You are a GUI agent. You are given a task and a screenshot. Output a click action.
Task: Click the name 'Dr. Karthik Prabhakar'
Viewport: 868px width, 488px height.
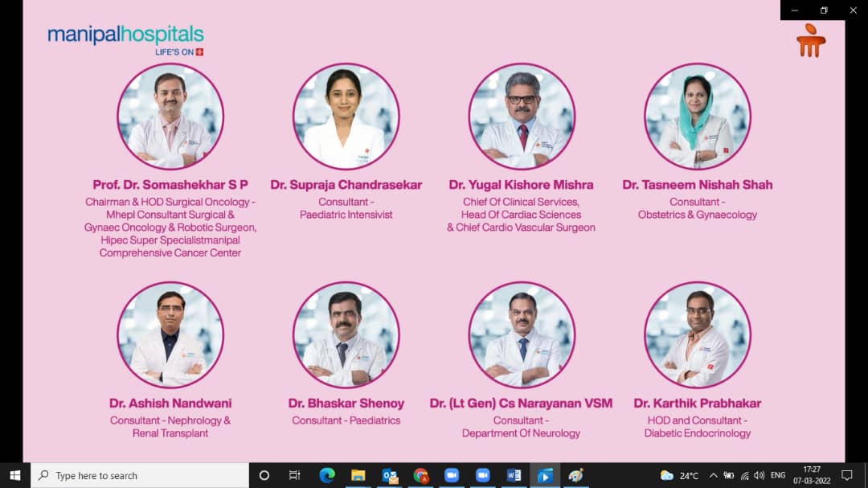(698, 404)
